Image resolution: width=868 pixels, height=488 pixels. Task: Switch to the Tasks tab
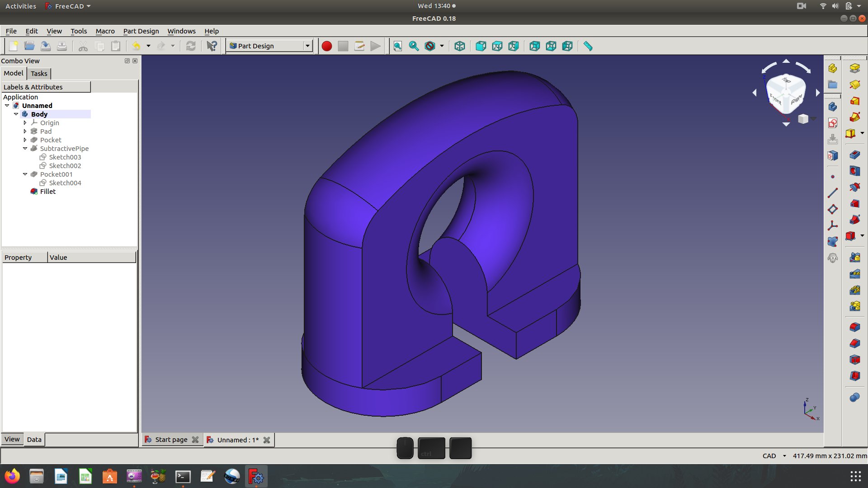click(38, 73)
